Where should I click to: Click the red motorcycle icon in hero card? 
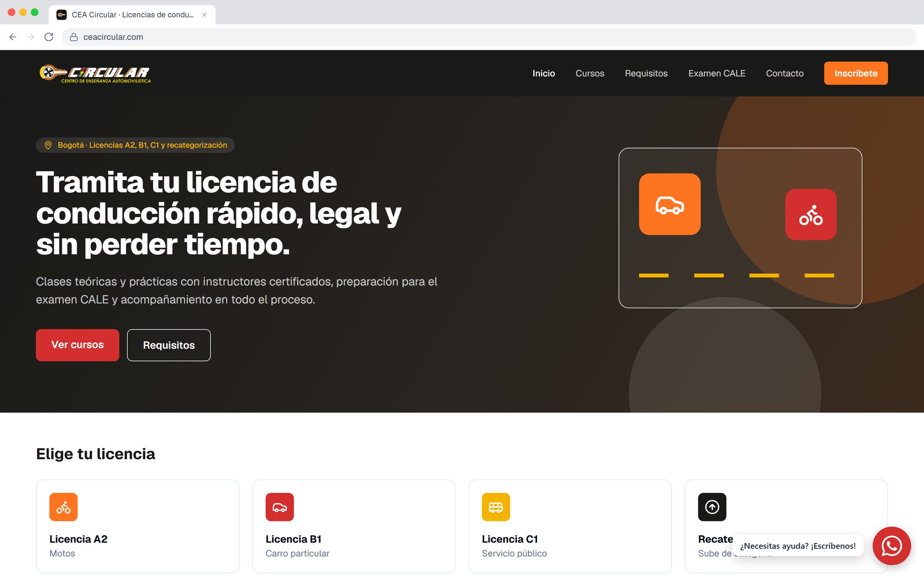point(811,215)
